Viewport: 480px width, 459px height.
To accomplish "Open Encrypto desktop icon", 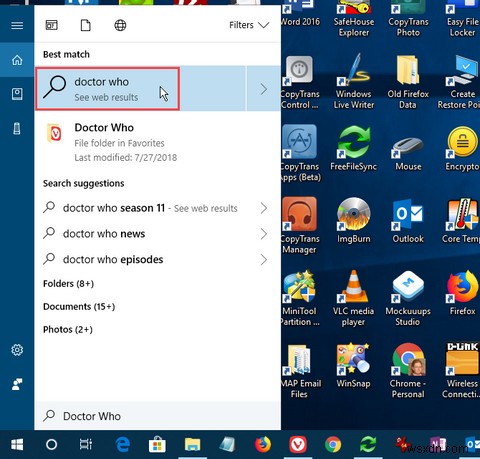I will [462, 149].
